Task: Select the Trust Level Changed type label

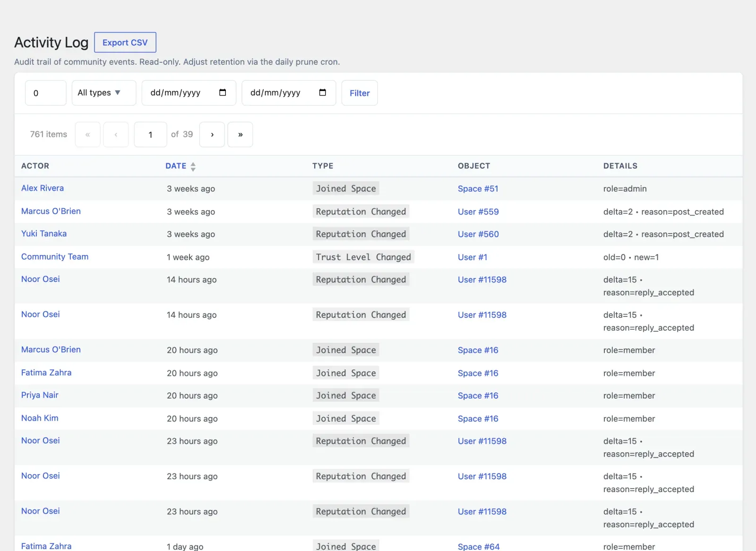Action: [x=363, y=257]
